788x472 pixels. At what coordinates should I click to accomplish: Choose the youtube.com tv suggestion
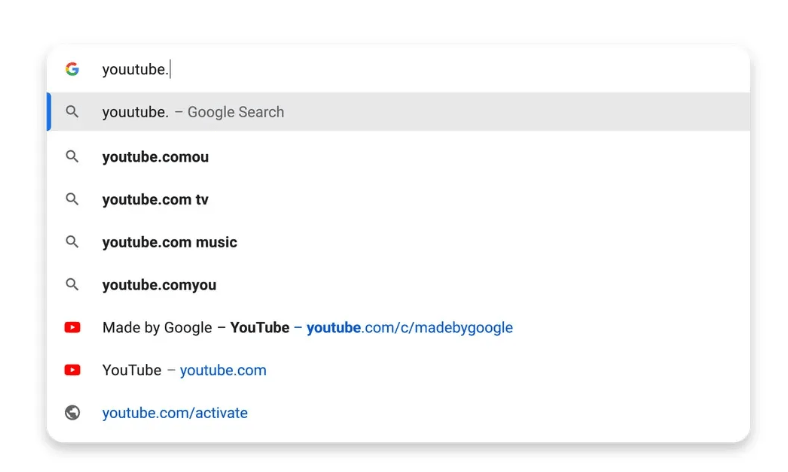click(x=399, y=199)
